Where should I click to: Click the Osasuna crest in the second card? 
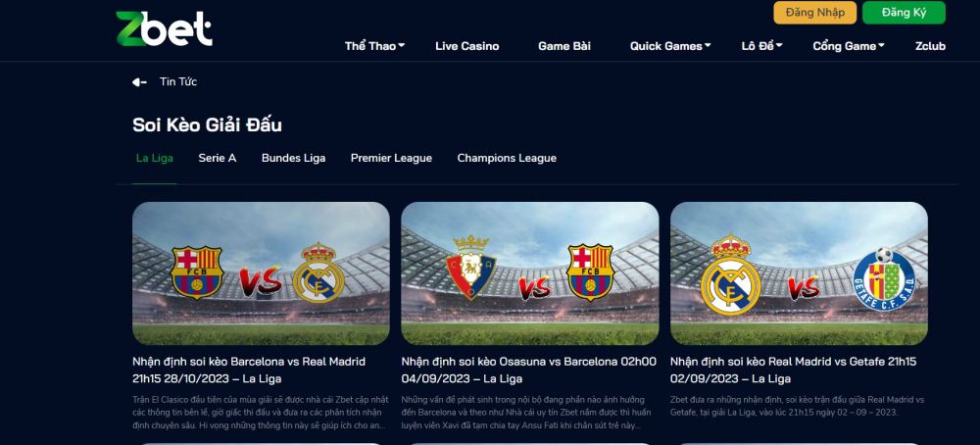pyautogui.click(x=471, y=267)
